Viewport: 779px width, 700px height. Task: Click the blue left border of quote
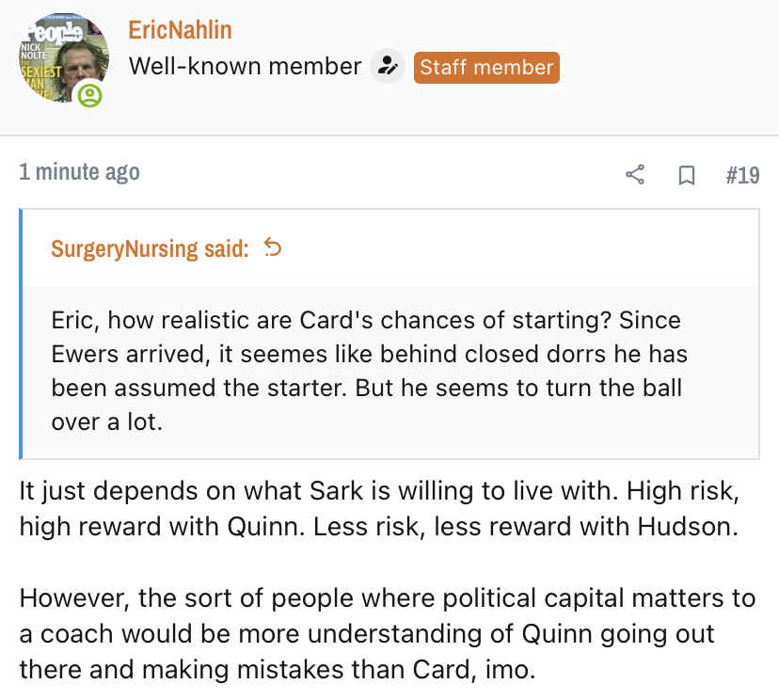click(x=22, y=333)
